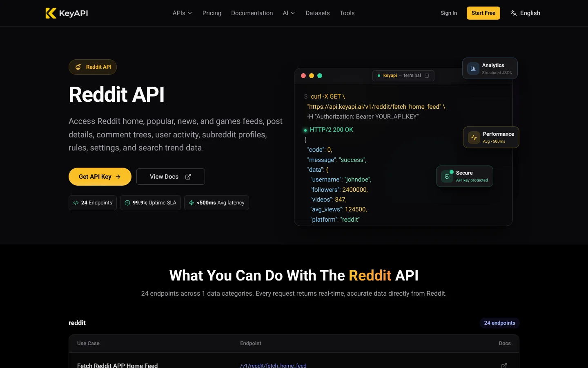Click the "code": 0 line
This screenshot has width=588, height=368.
pos(320,150)
